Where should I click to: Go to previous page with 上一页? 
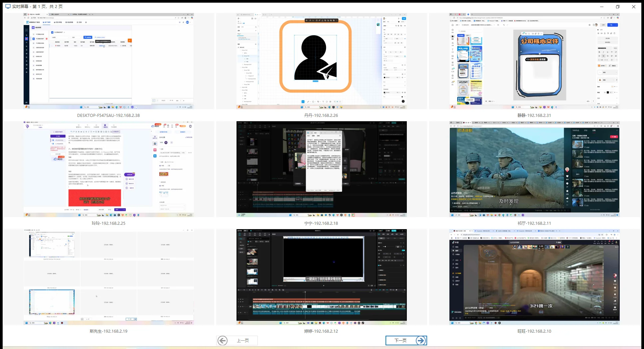point(237,340)
